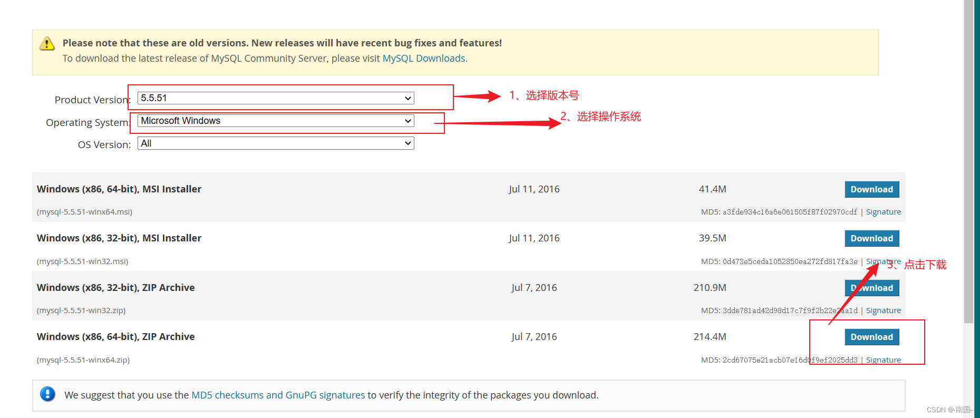Click Jul 11, 2016 date of 64-bit MSI
This screenshot has height=418, width=980.
click(x=534, y=189)
